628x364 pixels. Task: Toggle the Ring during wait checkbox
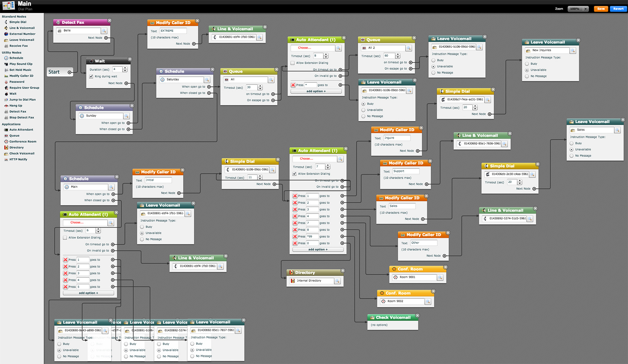(x=91, y=76)
